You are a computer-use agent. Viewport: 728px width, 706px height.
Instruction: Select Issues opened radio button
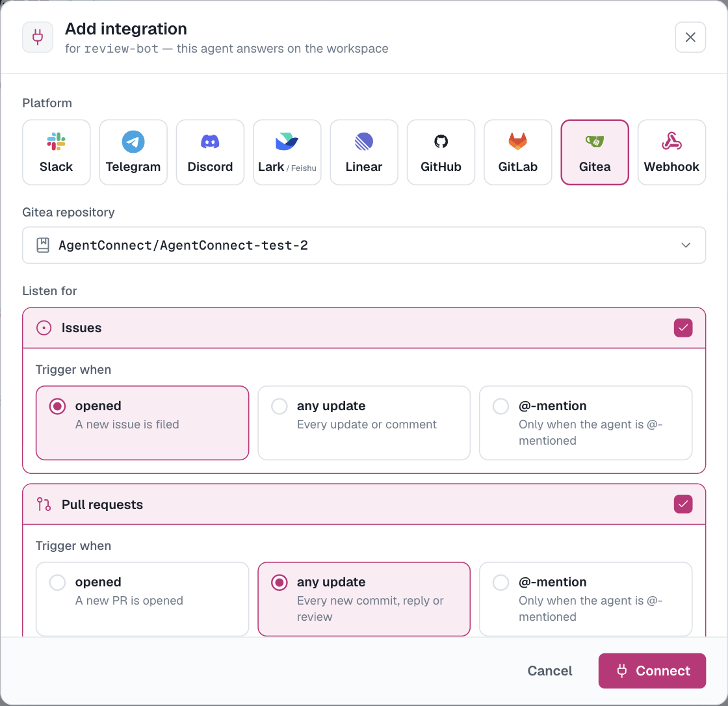tap(58, 406)
